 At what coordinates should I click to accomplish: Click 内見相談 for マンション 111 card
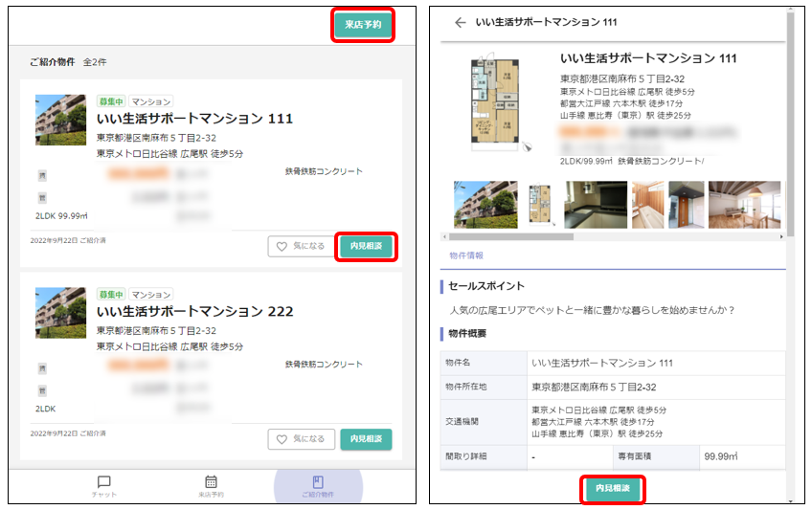pos(366,246)
